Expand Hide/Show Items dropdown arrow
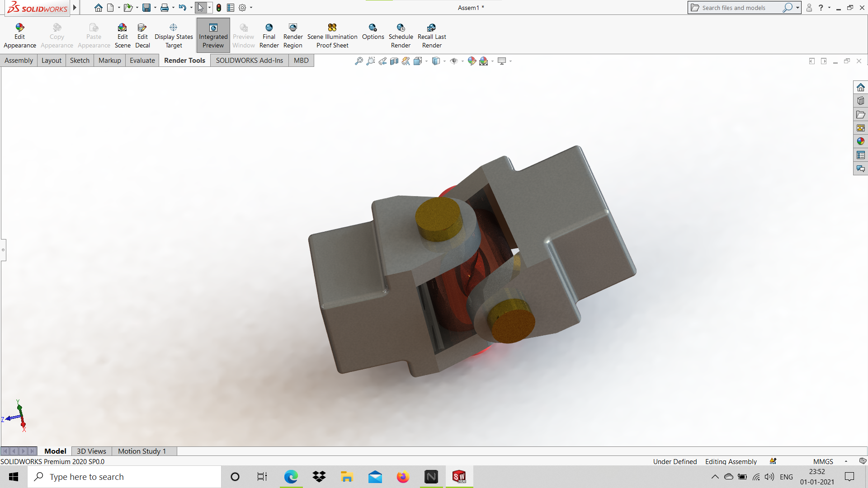 pos(462,61)
